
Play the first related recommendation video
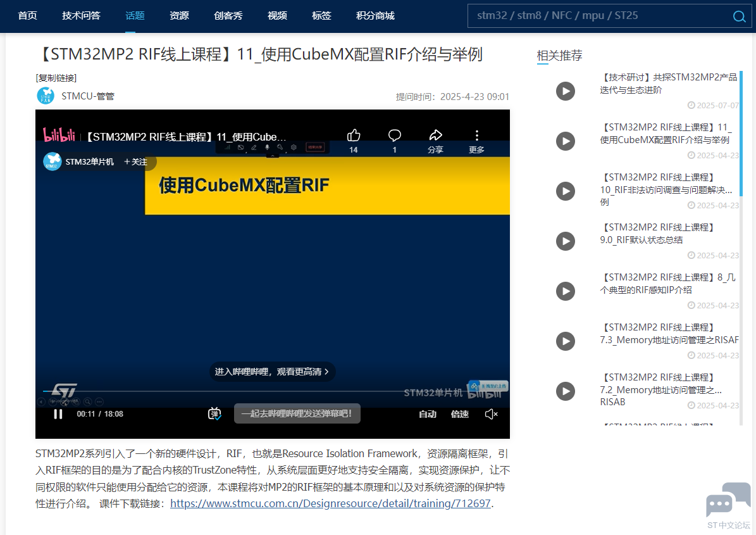(x=565, y=91)
